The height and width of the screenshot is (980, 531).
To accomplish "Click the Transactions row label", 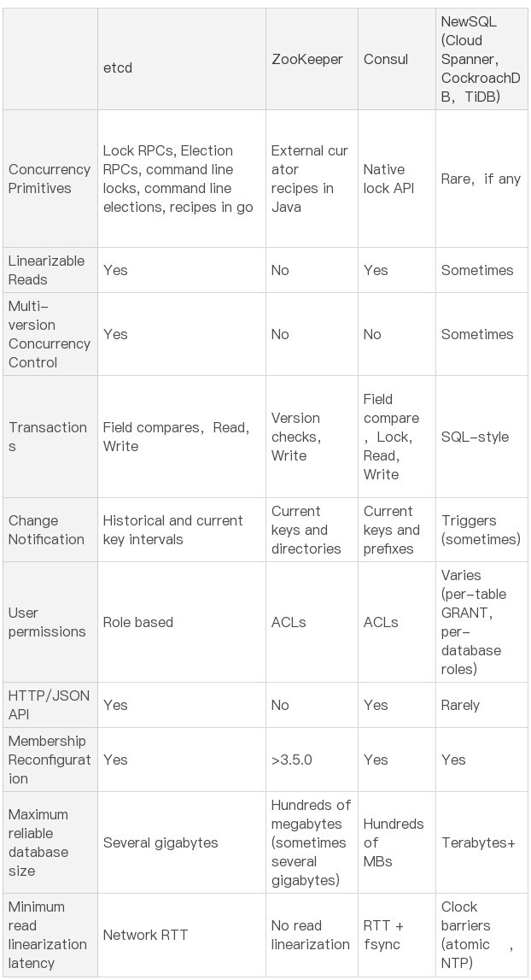I will [48, 437].
